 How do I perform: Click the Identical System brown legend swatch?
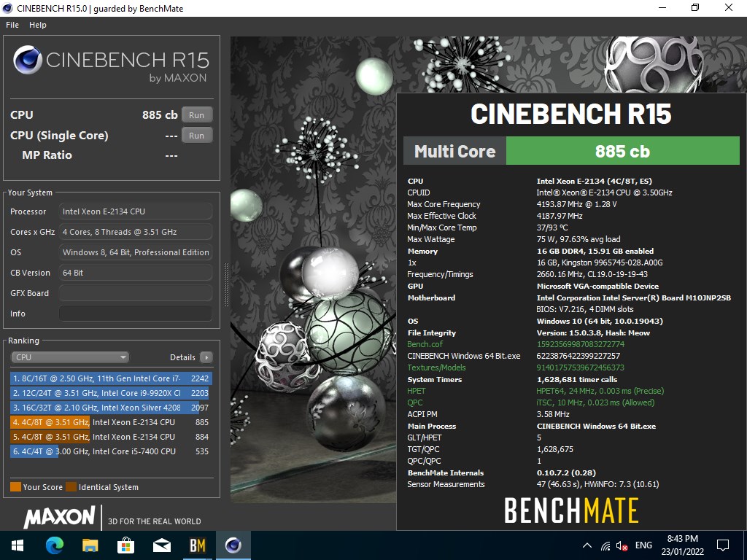click(x=71, y=486)
